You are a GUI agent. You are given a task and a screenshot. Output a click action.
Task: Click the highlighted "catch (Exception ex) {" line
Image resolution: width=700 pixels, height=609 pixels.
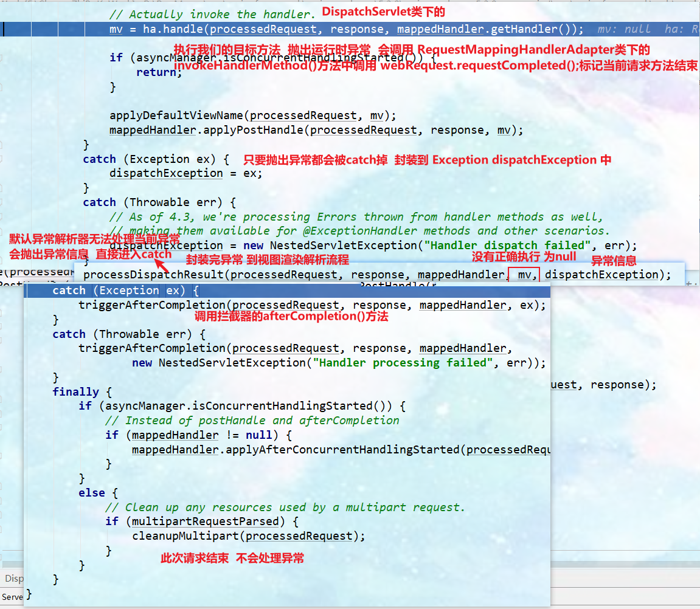(287, 291)
